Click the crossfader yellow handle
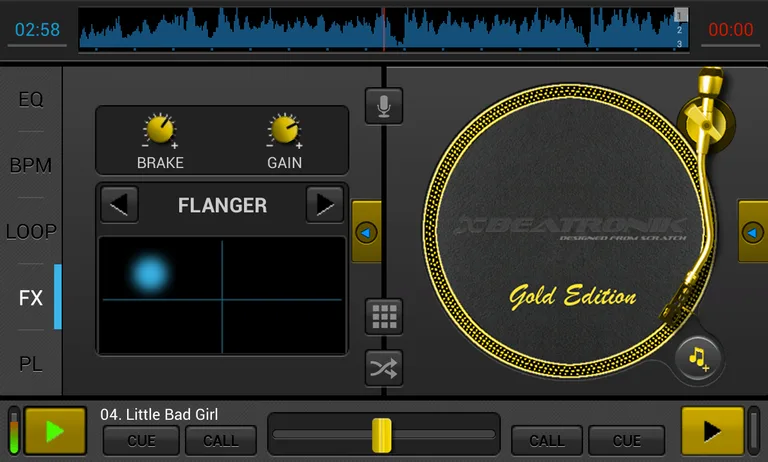768x462 pixels. point(382,435)
